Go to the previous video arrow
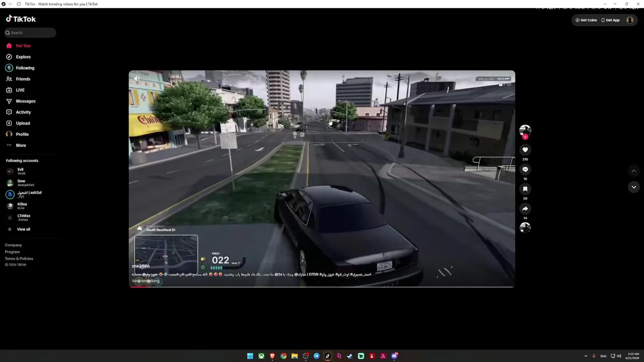The width and height of the screenshot is (644, 362). [634, 171]
